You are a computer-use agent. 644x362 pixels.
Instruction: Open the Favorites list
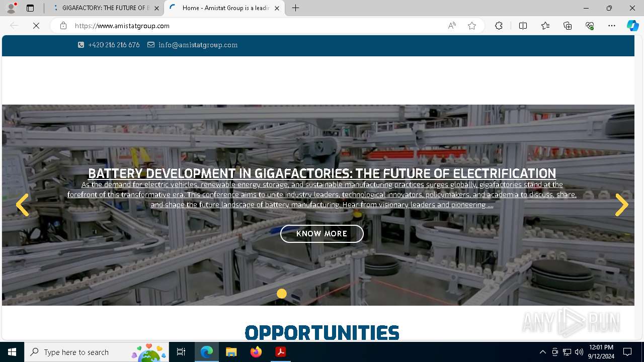click(x=545, y=26)
